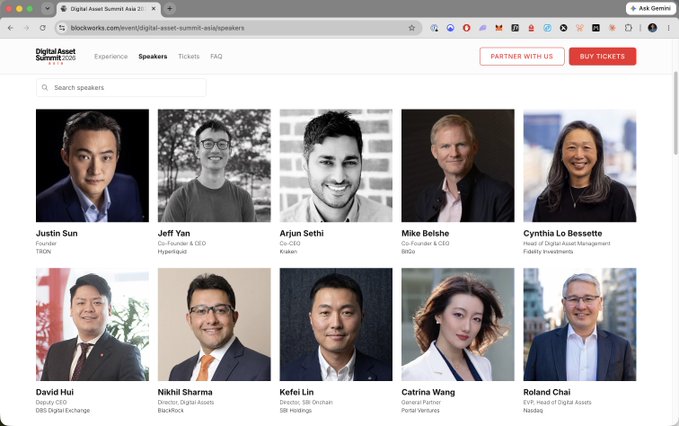Click the orange asterisk extension icon

[x=612, y=28]
